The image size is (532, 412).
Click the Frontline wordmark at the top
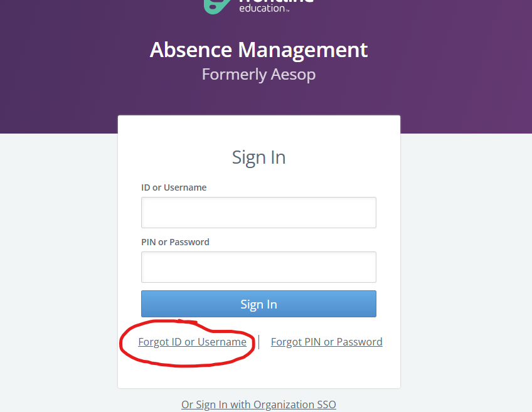[x=276, y=2]
